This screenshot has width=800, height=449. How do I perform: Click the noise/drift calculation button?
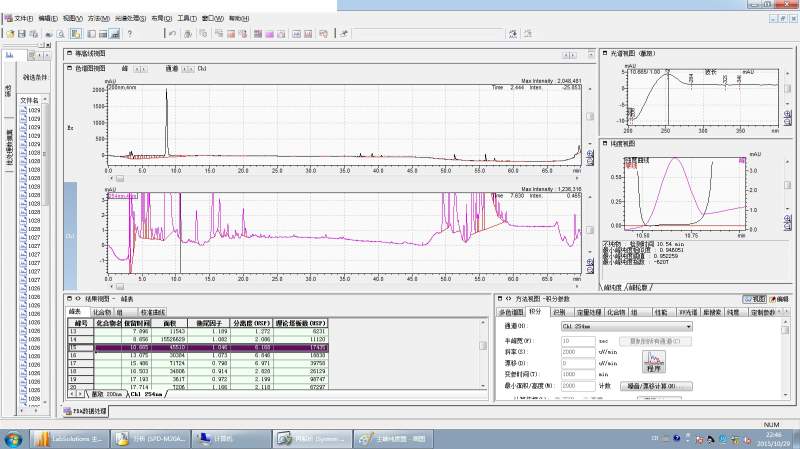coord(657,386)
